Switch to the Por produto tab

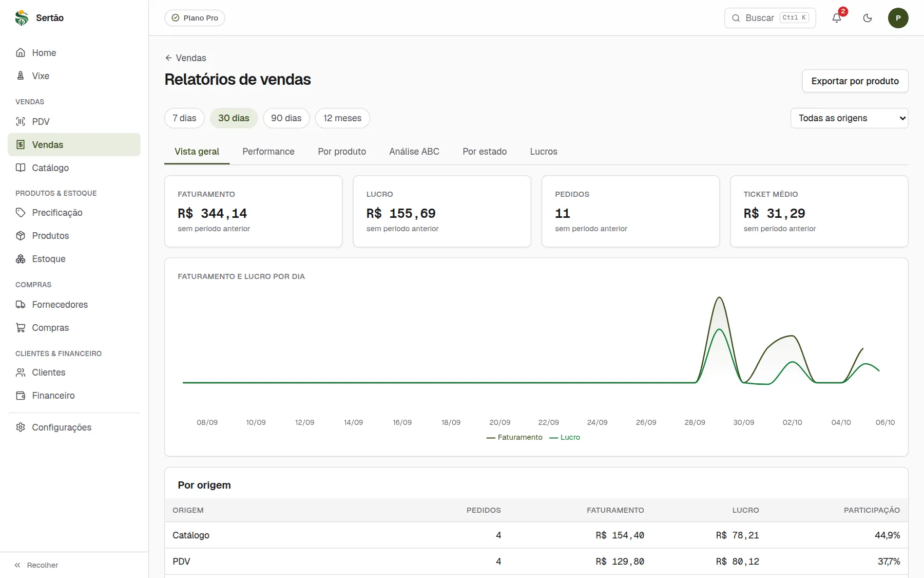point(342,152)
